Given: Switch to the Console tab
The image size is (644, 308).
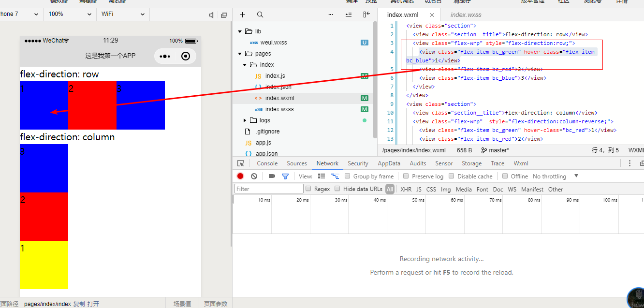Looking at the screenshot, I should (267, 163).
